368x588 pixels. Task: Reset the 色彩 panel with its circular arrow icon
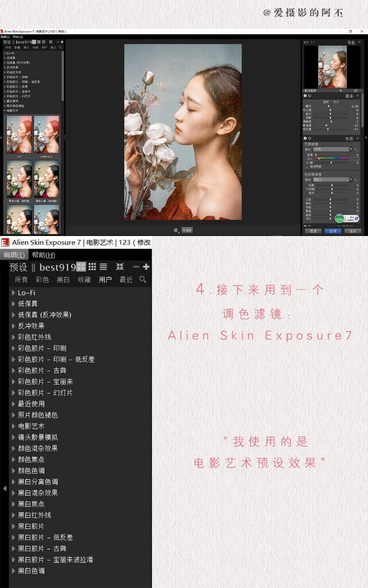tap(309, 138)
